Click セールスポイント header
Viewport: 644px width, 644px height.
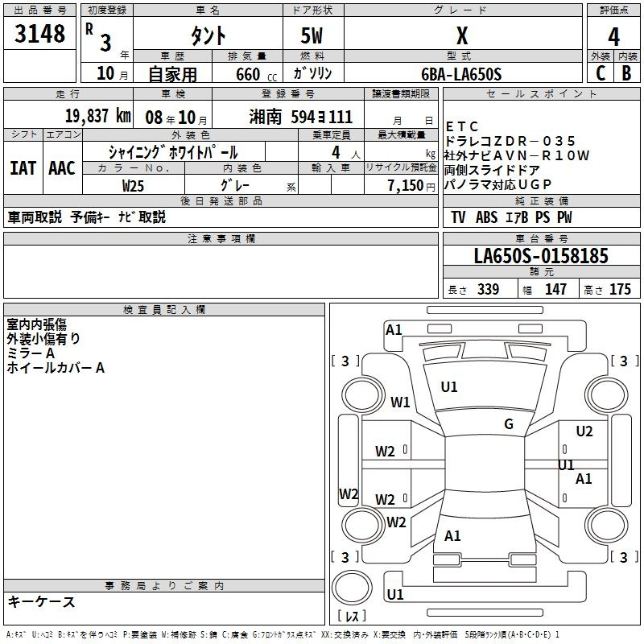coord(541,93)
